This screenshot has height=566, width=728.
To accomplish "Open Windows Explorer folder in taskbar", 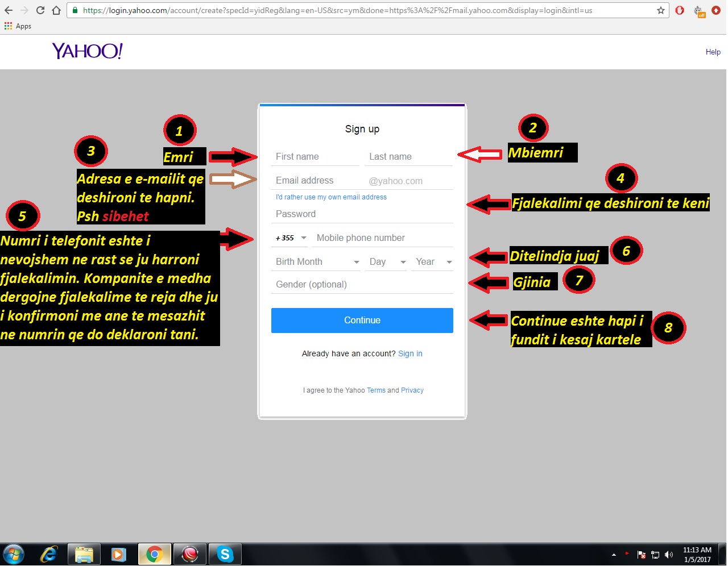I will click(84, 554).
